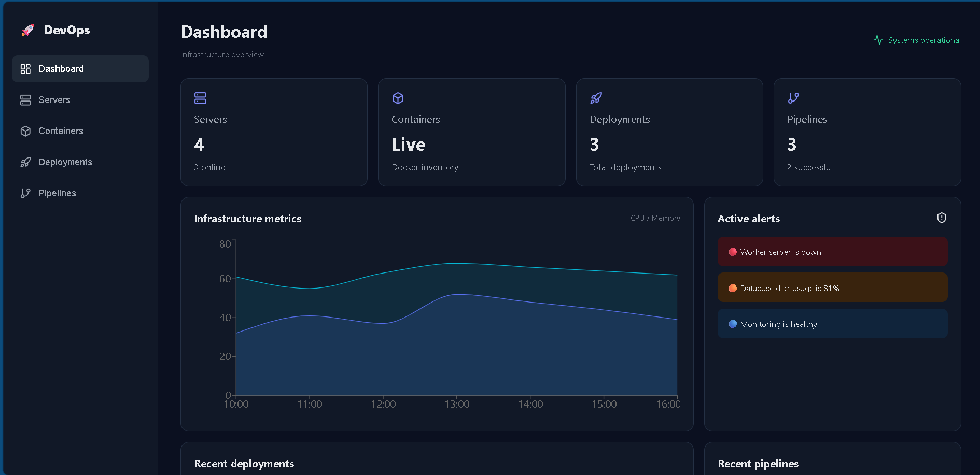Click the 'Recent pipelines' heading

coord(758,464)
